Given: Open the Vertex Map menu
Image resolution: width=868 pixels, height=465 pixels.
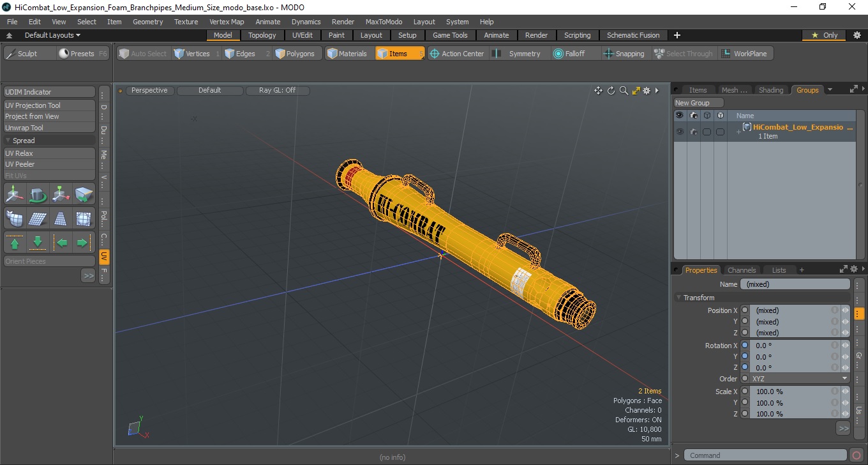Looking at the screenshot, I should pos(227,22).
